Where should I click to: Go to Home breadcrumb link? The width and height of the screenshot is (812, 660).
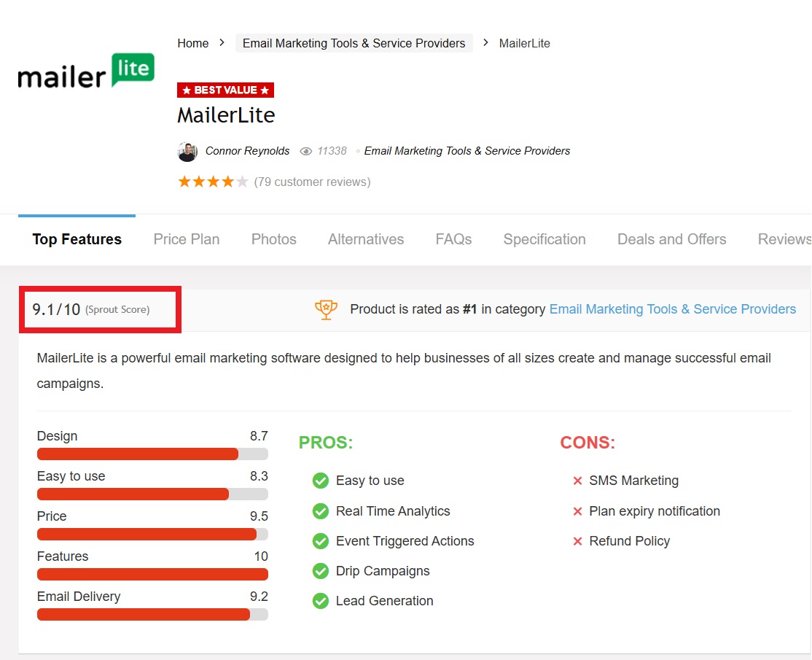point(192,44)
